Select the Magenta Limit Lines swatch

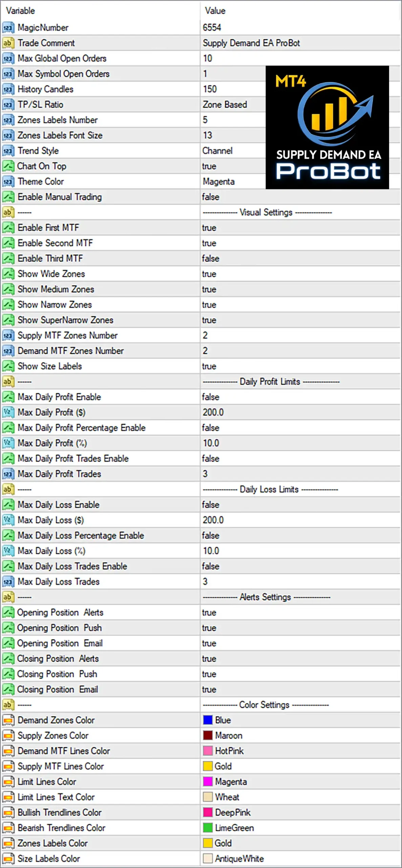pos(208,782)
